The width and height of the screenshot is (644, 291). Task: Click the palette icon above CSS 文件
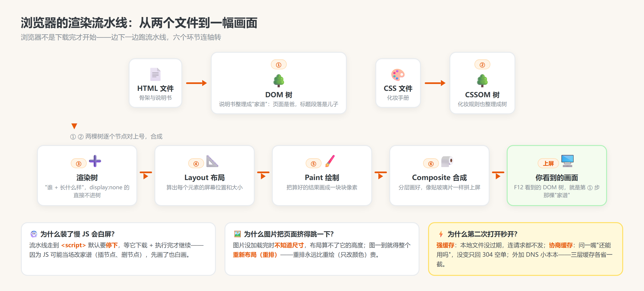[398, 75]
